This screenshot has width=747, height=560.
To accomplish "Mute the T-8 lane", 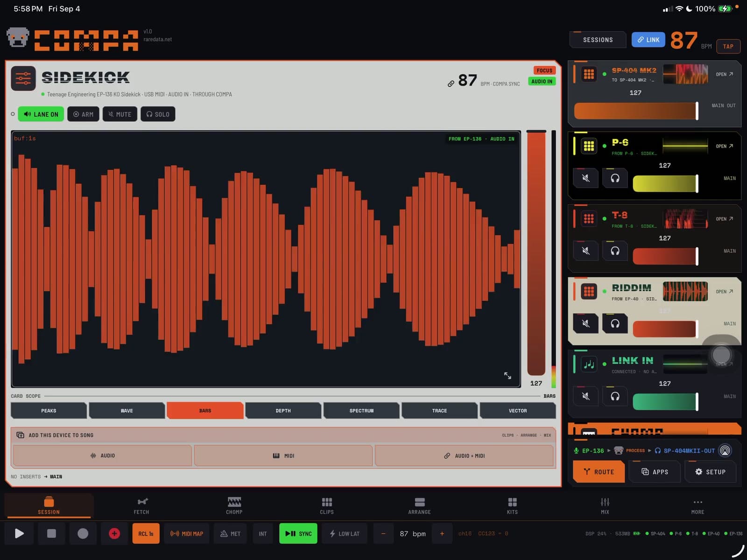I will point(586,251).
